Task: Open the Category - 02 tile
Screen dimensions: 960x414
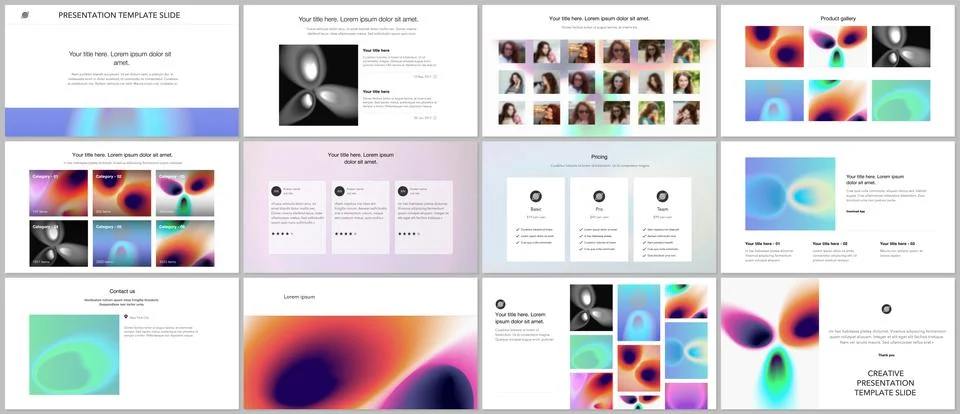Action: [122, 193]
